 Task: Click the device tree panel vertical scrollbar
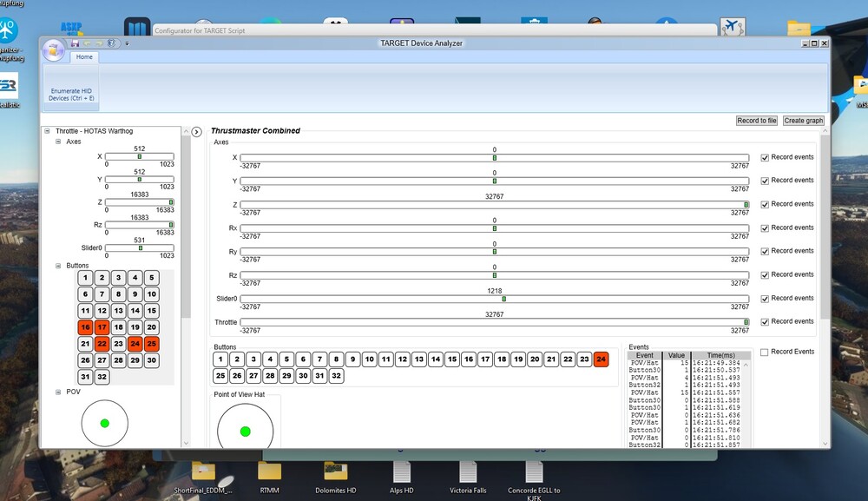[186, 287]
